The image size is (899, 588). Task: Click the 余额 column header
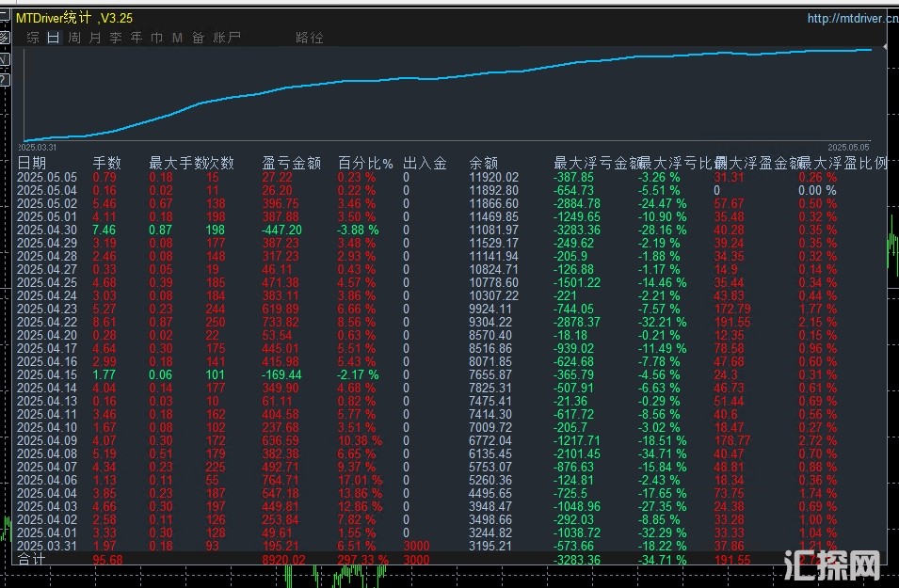[x=483, y=164]
